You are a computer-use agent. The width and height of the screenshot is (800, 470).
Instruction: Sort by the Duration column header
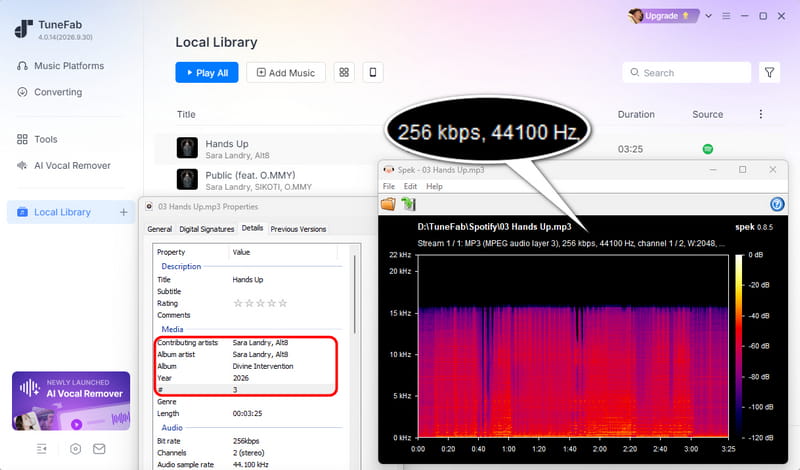point(636,114)
